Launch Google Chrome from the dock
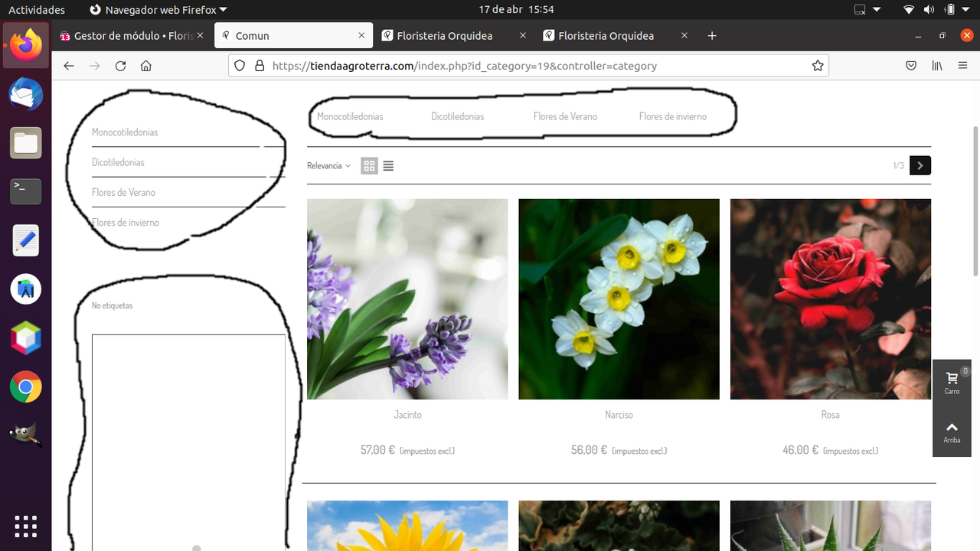 coord(26,387)
